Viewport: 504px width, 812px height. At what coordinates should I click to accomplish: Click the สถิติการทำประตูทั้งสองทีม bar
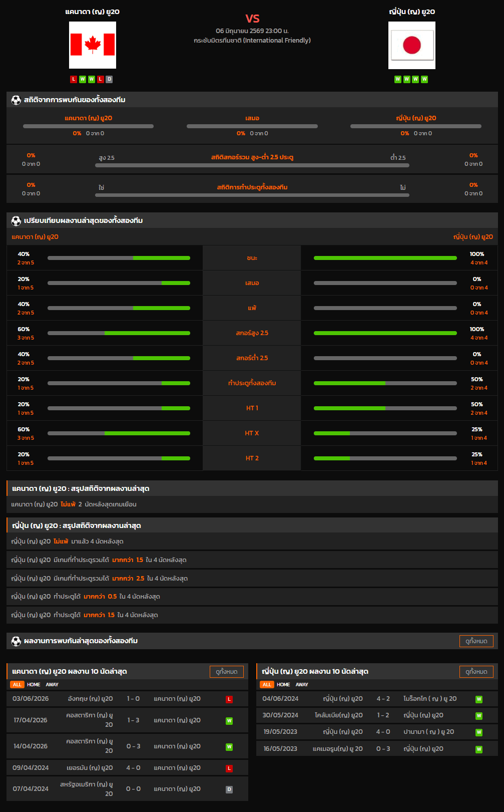(x=252, y=195)
